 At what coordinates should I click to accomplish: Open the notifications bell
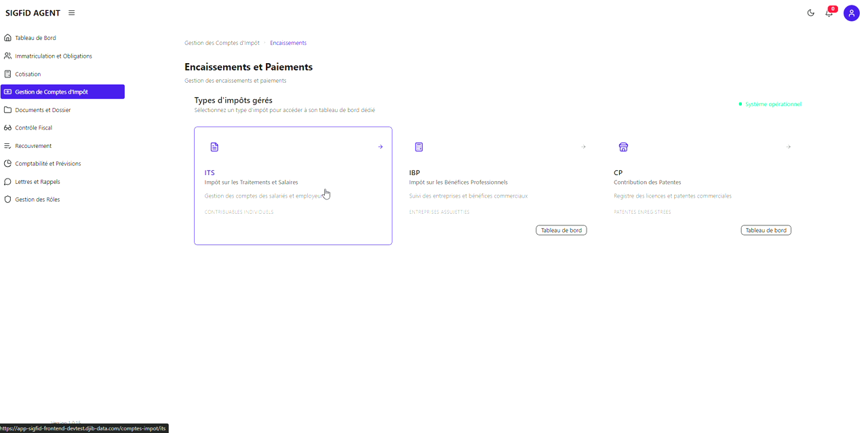(829, 13)
